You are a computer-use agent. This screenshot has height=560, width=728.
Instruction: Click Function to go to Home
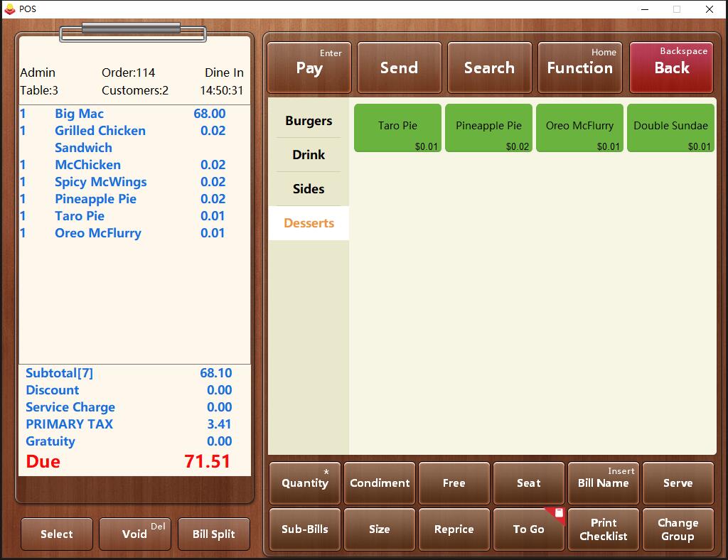pos(579,68)
